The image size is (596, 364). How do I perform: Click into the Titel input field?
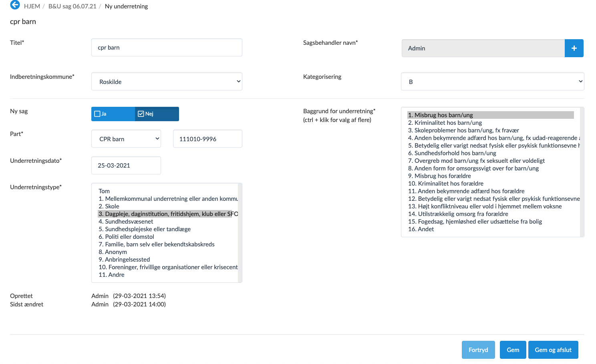[x=167, y=48]
